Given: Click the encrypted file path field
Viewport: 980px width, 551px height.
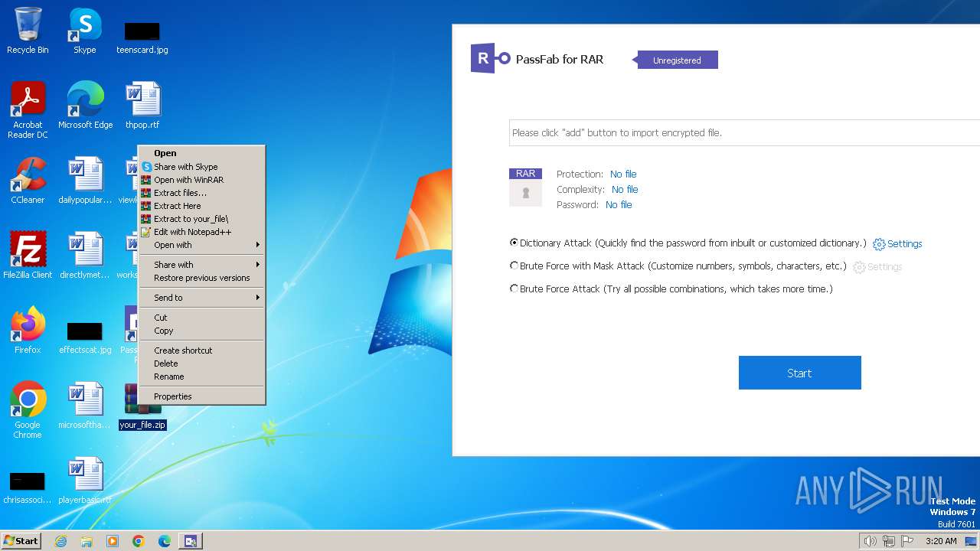Looking at the screenshot, I should click(x=744, y=132).
